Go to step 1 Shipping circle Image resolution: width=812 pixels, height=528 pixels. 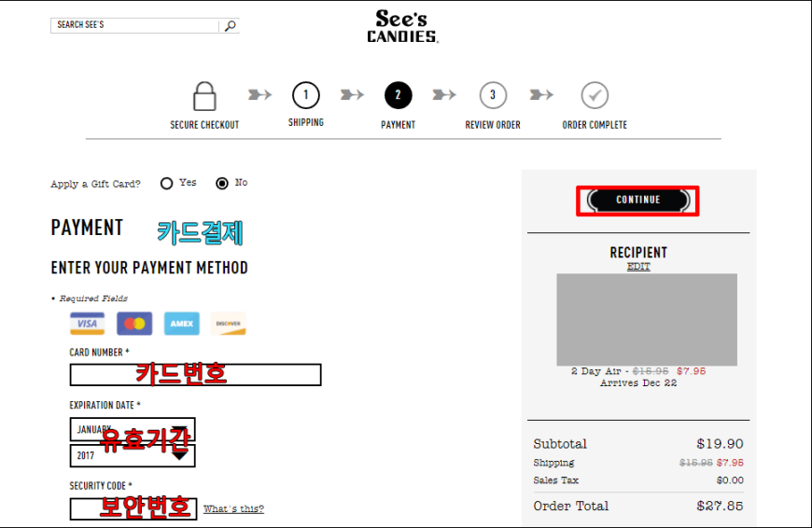[305, 95]
